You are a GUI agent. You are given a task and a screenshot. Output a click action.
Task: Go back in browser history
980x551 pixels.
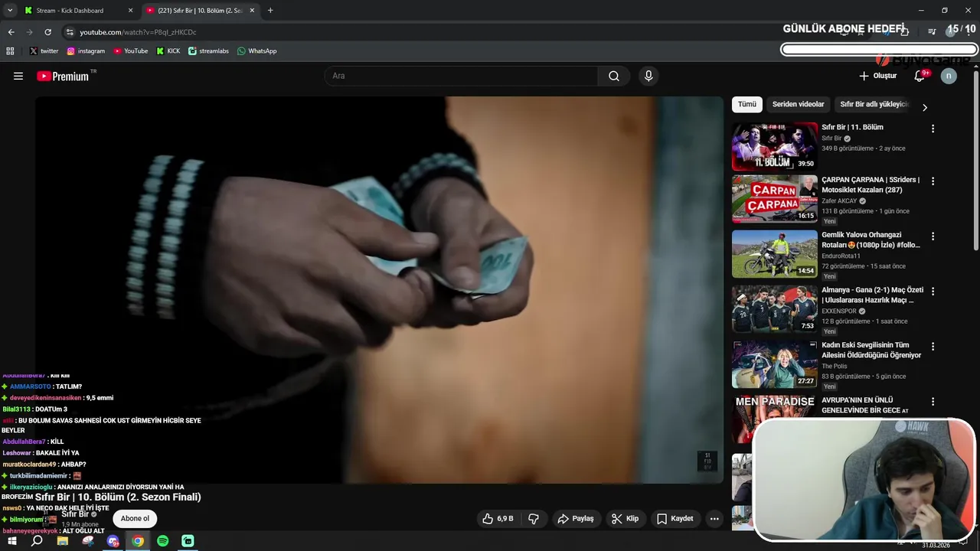tap(11, 32)
